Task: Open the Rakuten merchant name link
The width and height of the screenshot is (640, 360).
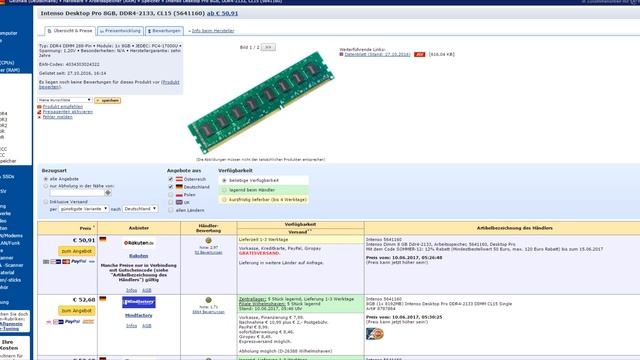Action: coord(139,256)
